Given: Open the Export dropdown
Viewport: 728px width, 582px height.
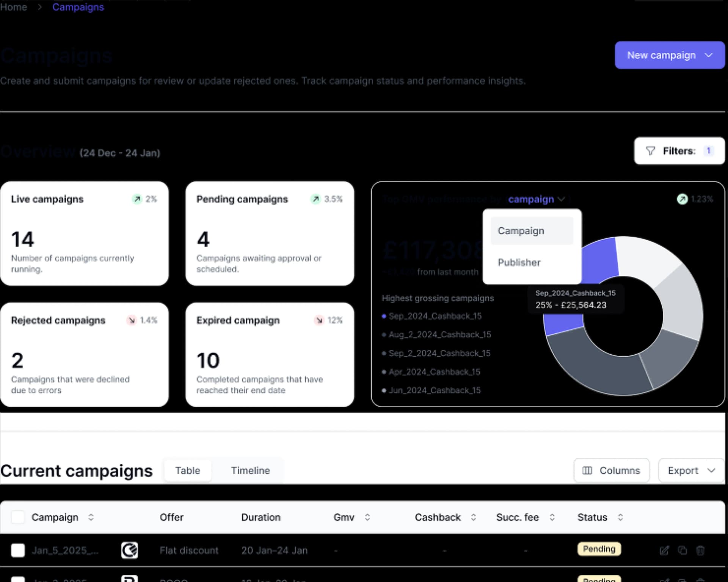Looking at the screenshot, I should point(691,470).
